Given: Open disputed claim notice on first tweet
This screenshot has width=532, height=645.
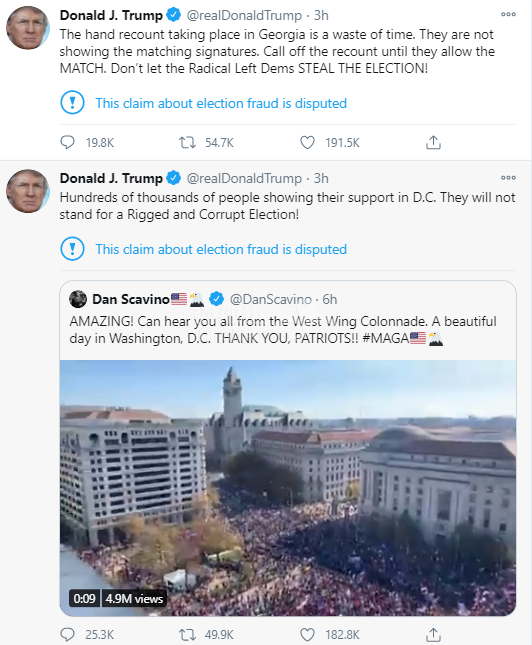Looking at the screenshot, I should 221,103.
